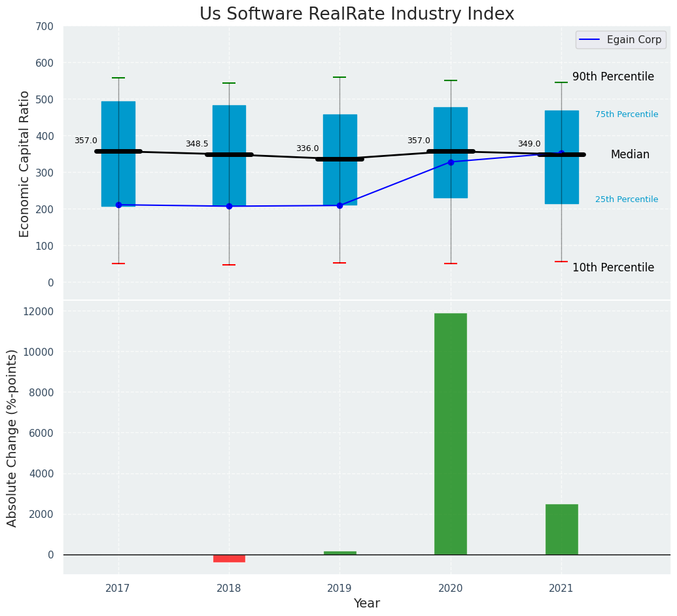Select the tall green 2020 change bar
The height and width of the screenshot is (616, 677).
[450, 434]
